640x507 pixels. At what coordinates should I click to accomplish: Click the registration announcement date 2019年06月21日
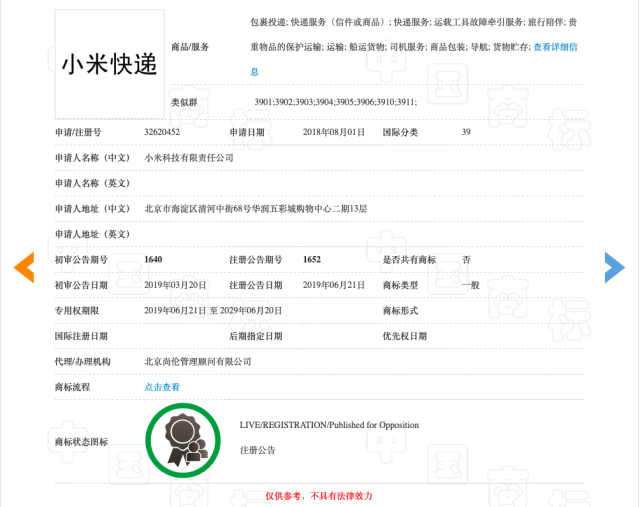pos(334,285)
